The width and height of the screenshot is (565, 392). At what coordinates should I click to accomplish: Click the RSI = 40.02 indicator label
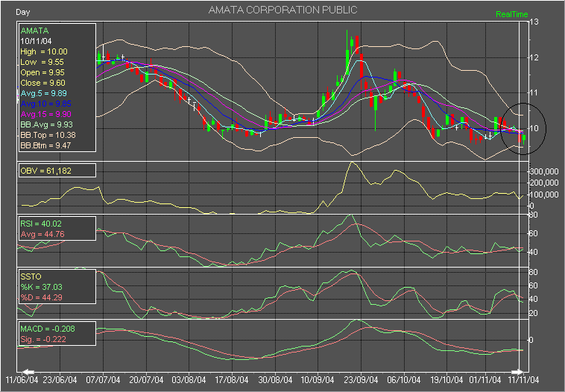click(41, 224)
